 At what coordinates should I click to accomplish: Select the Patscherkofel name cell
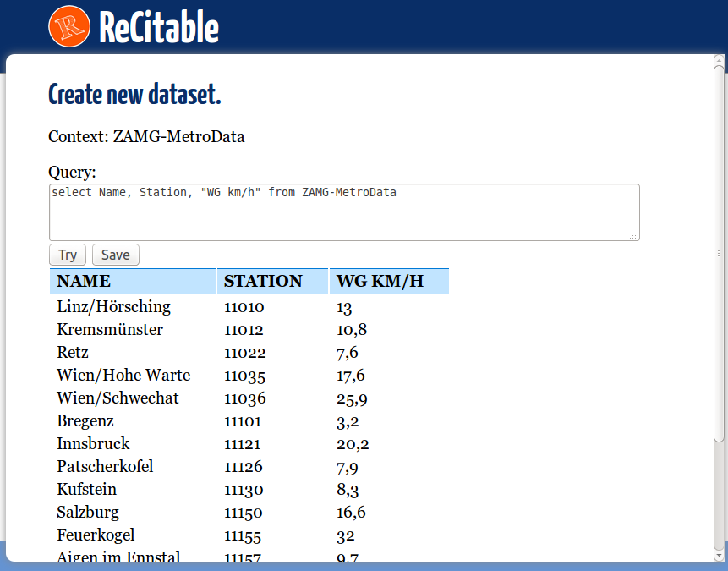point(105,466)
